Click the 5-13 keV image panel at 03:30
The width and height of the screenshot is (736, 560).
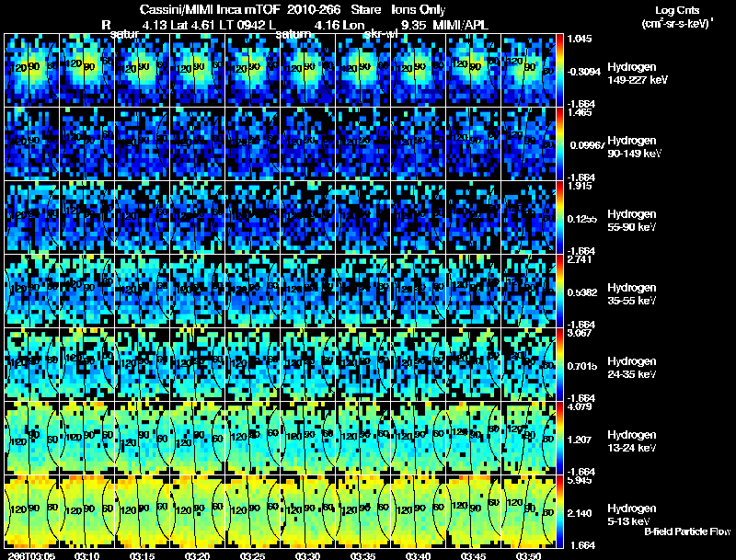(x=308, y=512)
